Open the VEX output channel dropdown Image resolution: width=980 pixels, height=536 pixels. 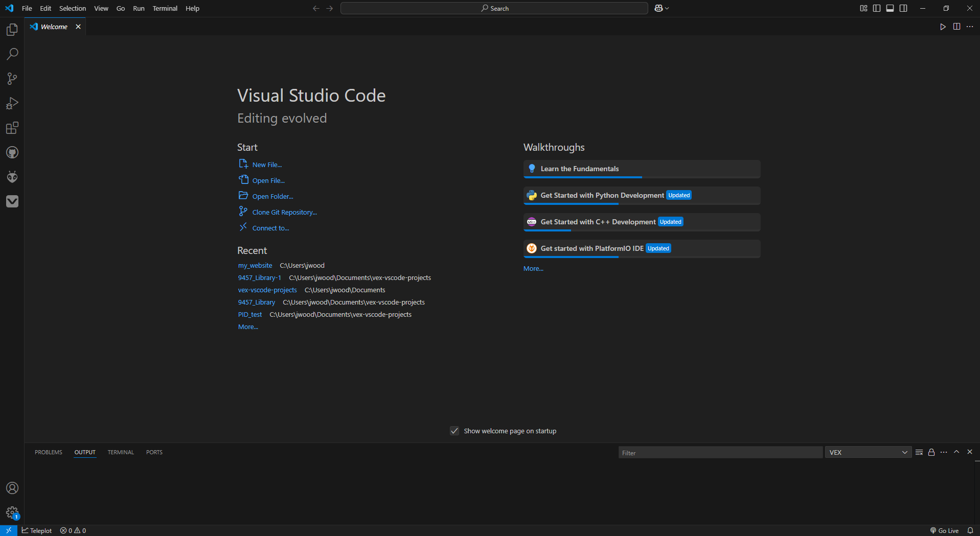[868, 452]
